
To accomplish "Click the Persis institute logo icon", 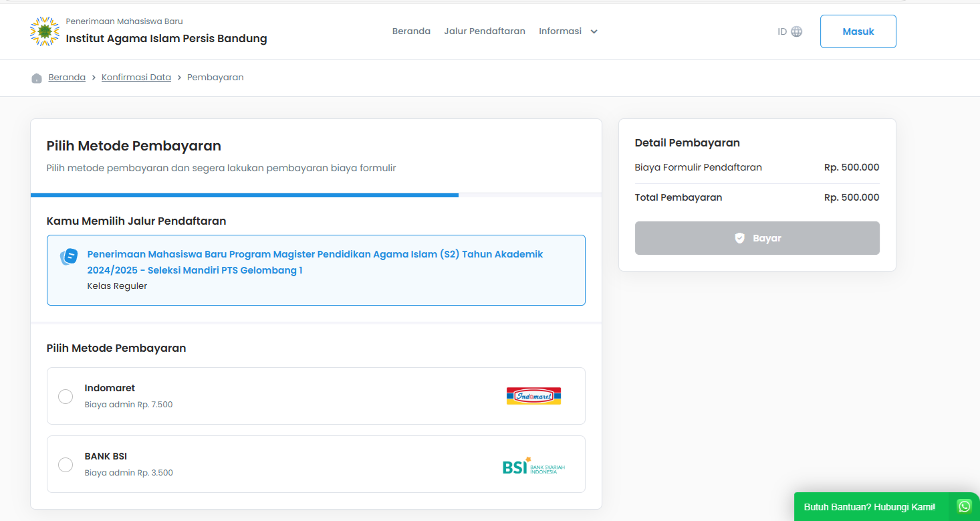I will [45, 31].
